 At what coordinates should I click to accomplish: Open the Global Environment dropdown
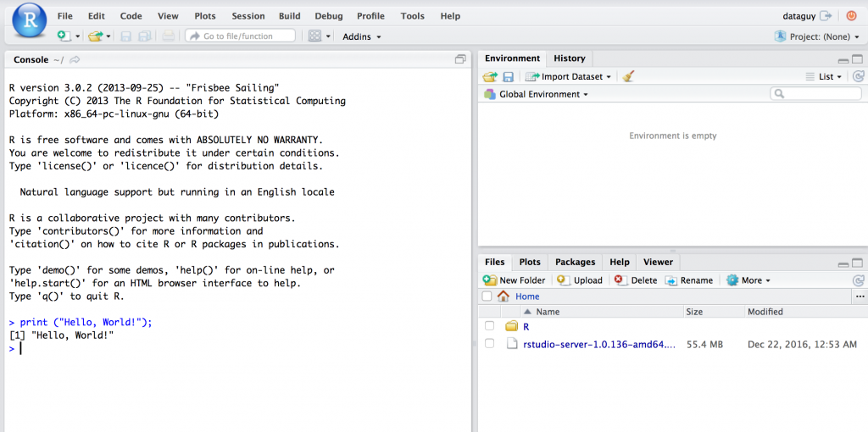pyautogui.click(x=536, y=94)
